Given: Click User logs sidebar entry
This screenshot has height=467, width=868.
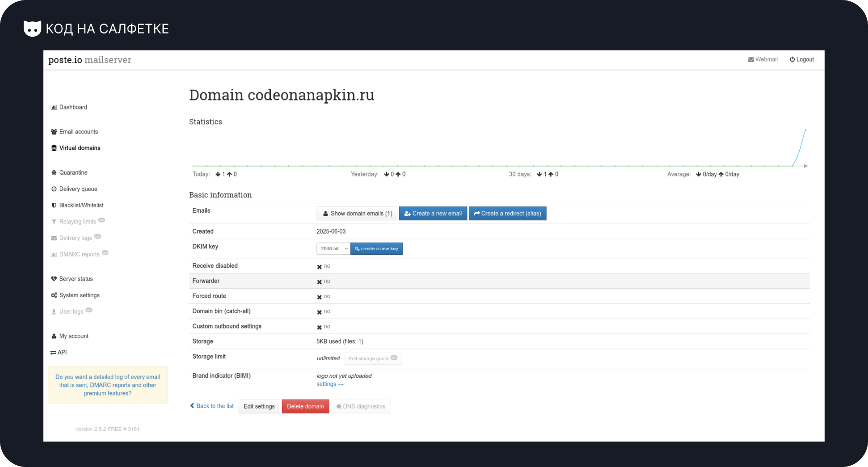Looking at the screenshot, I should pyautogui.click(x=71, y=312).
